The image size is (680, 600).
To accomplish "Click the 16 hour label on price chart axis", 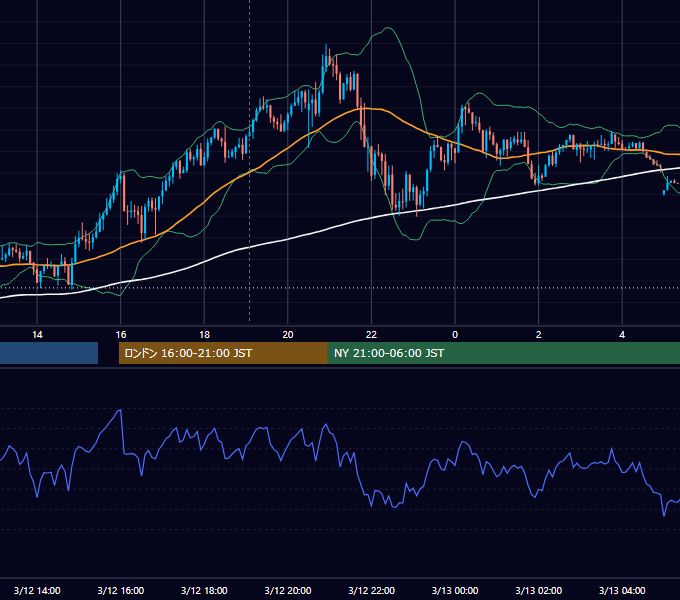I will 121,335.
